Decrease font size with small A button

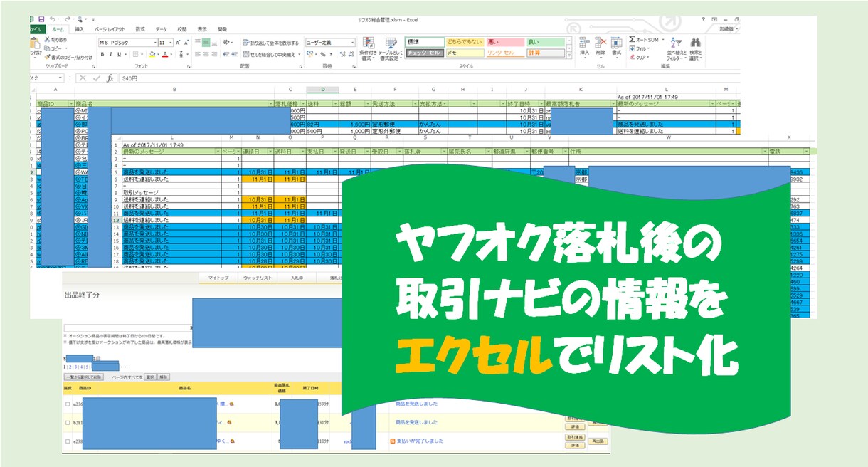click(186, 43)
